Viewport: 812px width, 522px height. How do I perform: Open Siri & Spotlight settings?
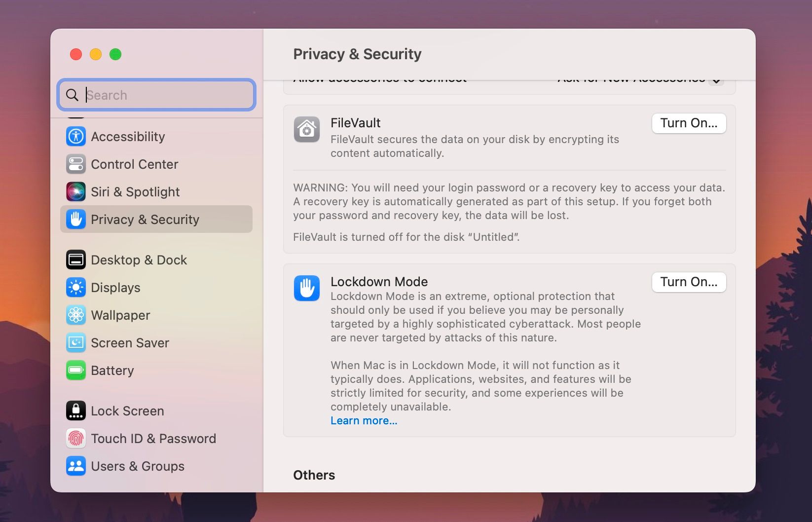pos(75,192)
